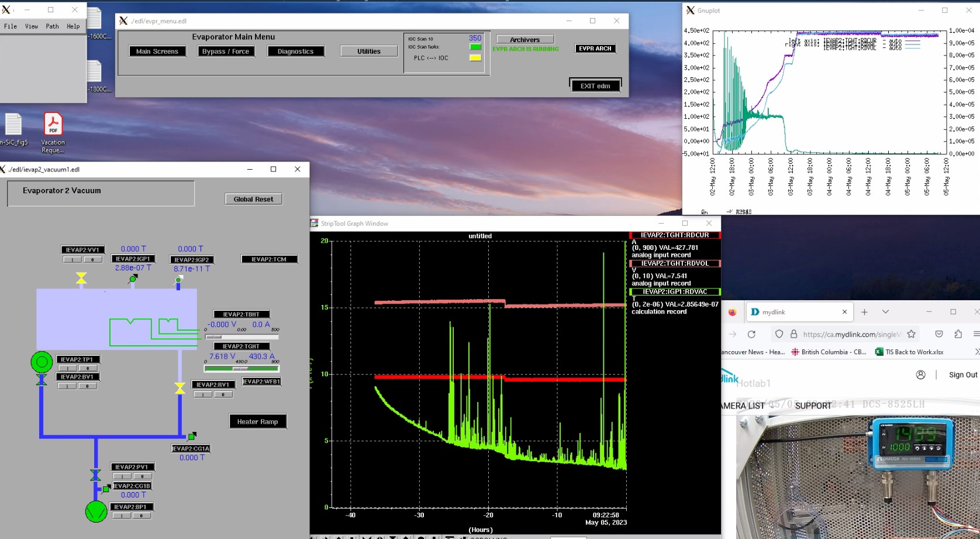Viewport: 980px width, 539px height.
Task: Click the site security padlock icon
Action: click(793, 334)
